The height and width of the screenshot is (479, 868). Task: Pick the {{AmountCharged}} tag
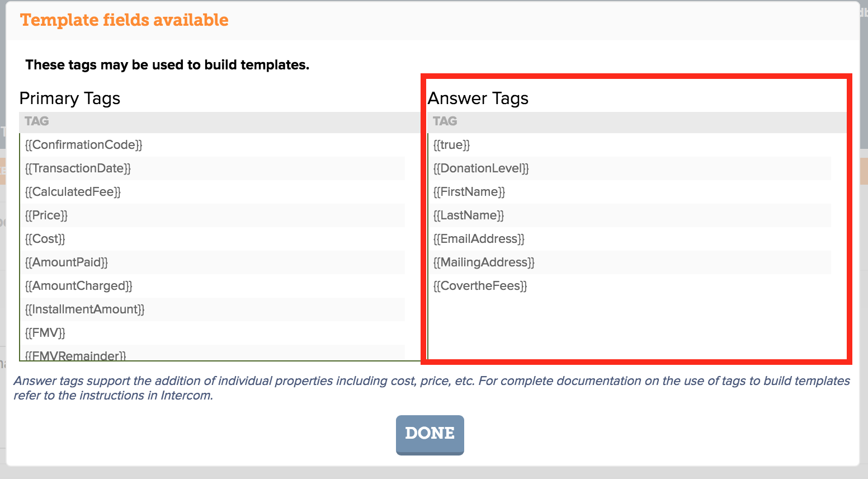[79, 286]
